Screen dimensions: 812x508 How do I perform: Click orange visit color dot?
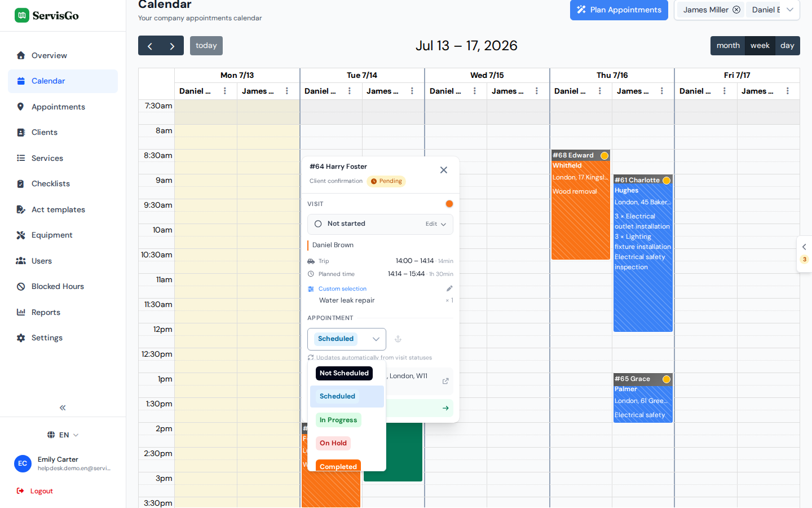pos(449,204)
